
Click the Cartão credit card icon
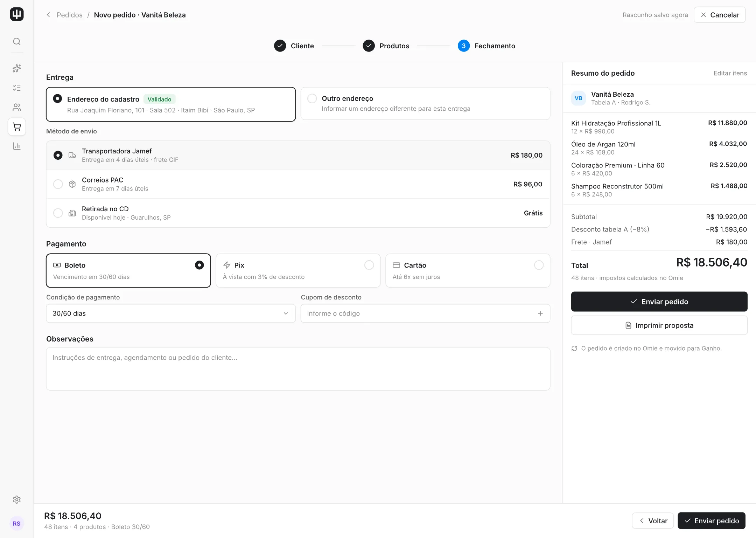pyautogui.click(x=396, y=265)
